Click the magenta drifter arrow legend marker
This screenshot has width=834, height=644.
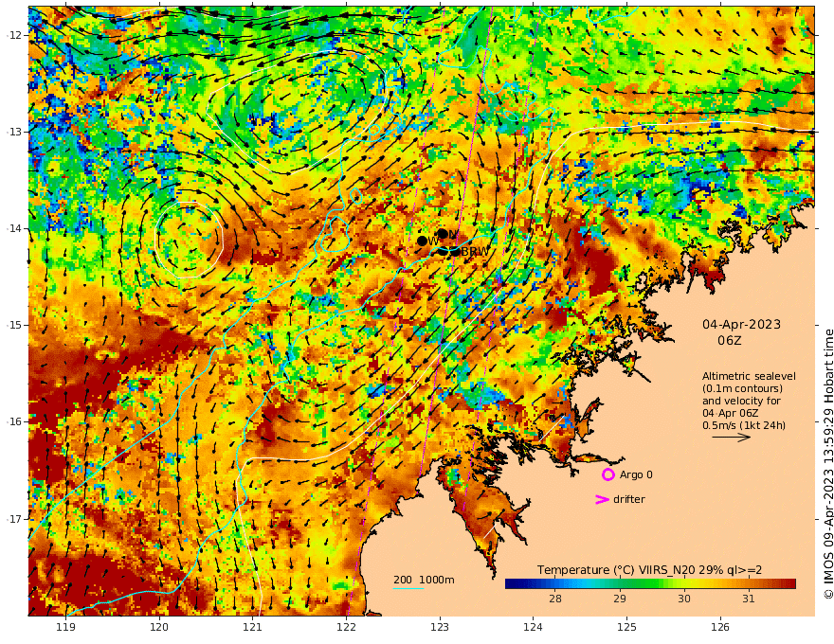[602, 499]
